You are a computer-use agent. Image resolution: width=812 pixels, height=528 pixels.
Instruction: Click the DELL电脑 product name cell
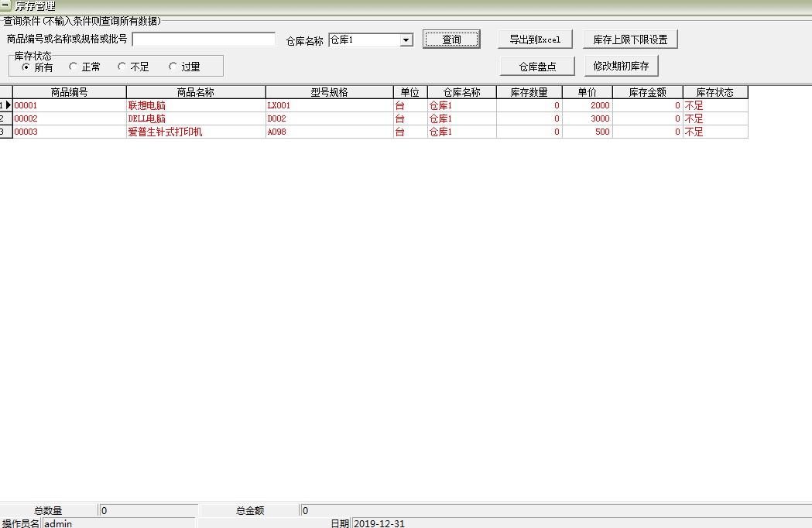196,118
